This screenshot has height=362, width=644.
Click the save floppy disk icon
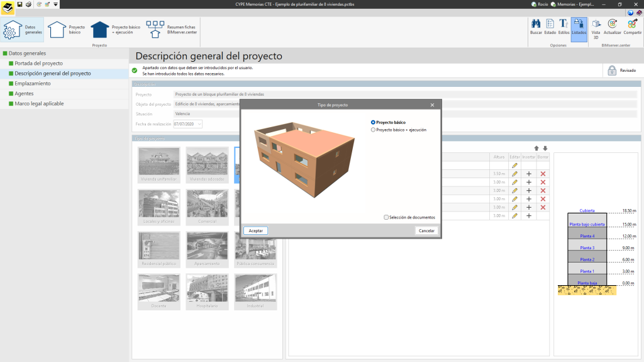19,4
